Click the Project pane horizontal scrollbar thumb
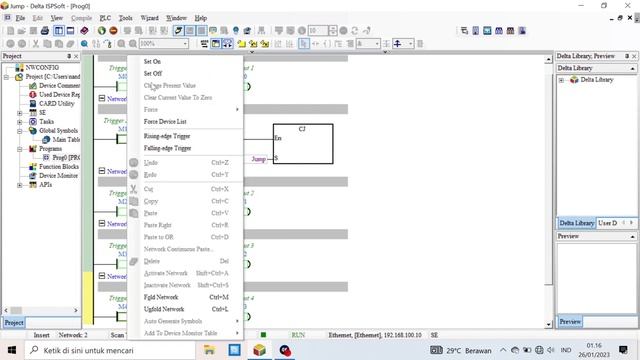The width and height of the screenshot is (640, 360). click(x=16, y=311)
